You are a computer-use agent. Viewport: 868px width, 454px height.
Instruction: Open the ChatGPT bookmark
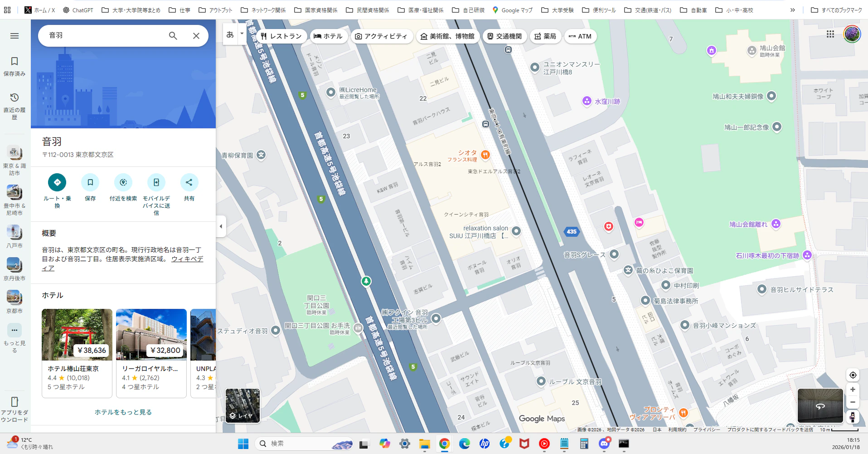[78, 10]
